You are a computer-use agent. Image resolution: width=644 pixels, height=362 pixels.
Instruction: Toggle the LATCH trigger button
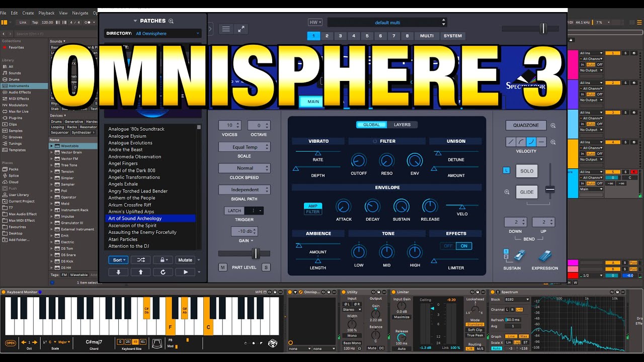click(x=234, y=211)
